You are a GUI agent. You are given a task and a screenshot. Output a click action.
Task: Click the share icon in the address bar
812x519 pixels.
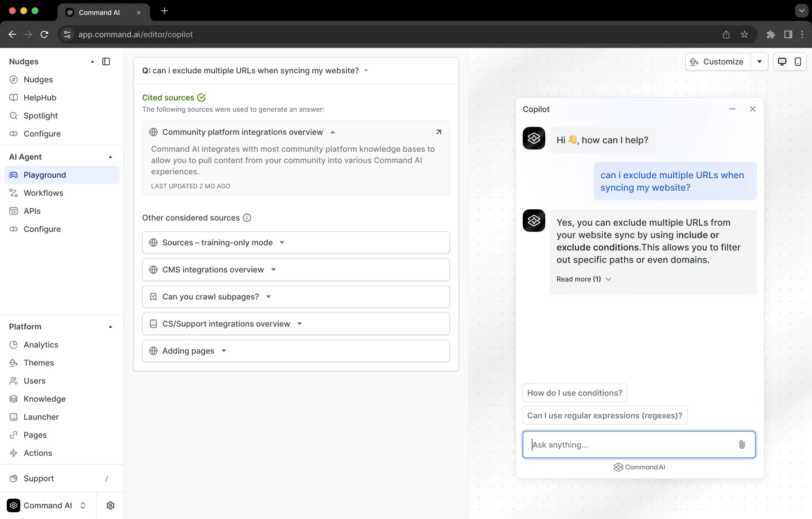[726, 34]
